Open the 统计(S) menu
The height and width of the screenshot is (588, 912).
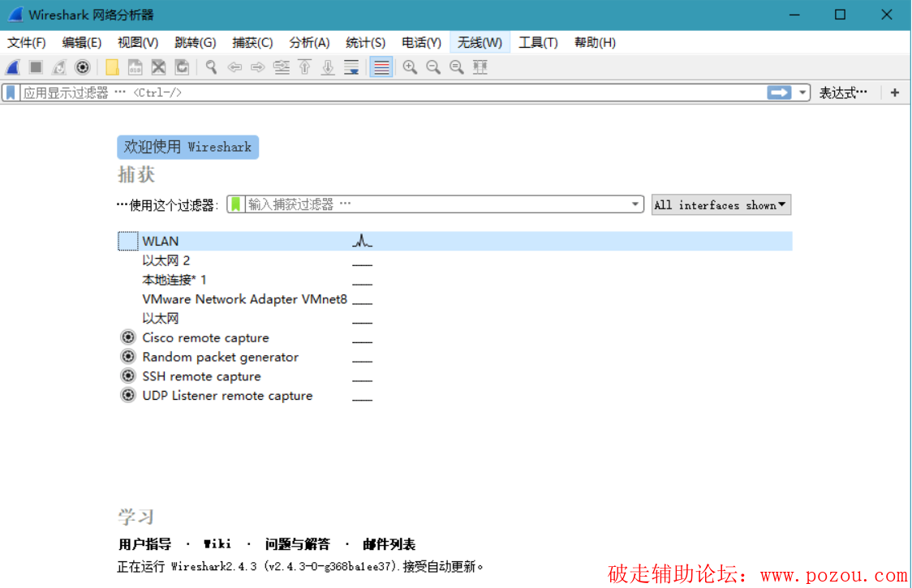[365, 42]
